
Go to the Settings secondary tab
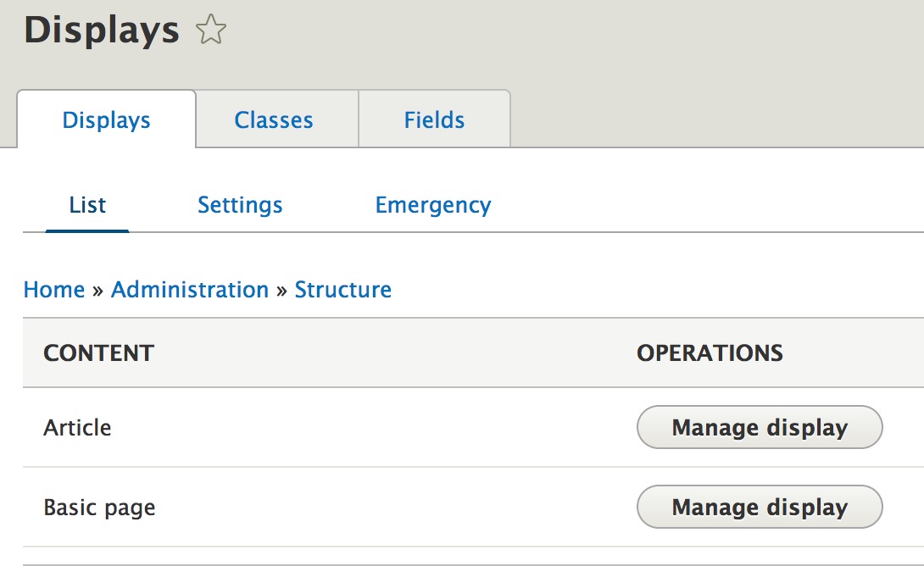tap(240, 205)
